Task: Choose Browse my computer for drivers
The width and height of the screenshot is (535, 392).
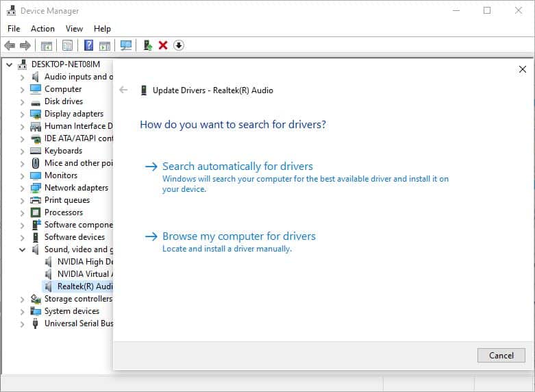Action: pos(238,236)
